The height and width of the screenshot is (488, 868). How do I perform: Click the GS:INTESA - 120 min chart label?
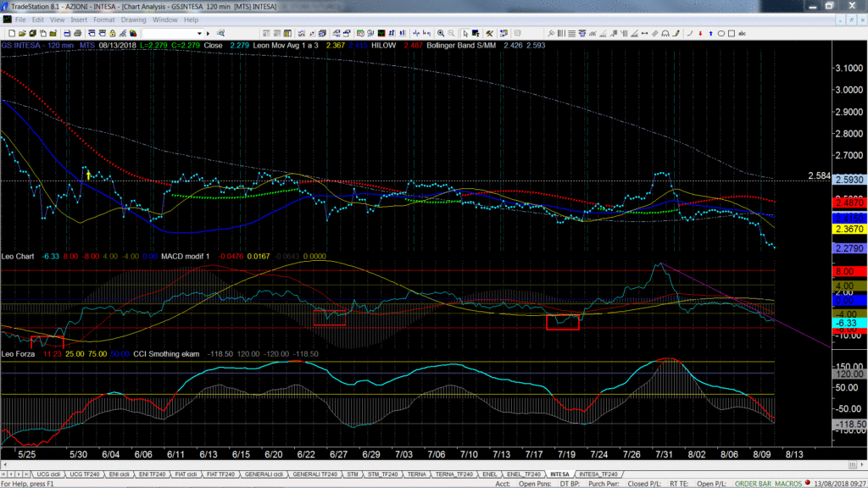click(x=37, y=46)
